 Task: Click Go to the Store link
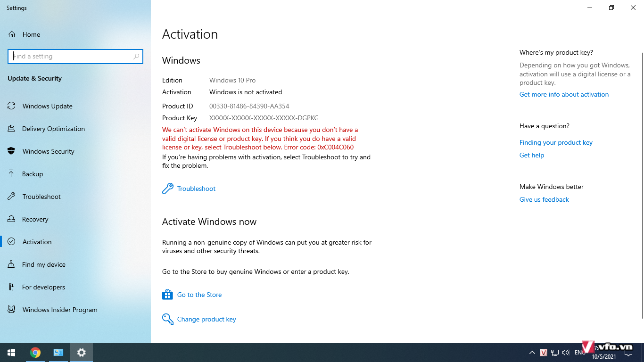192,295
